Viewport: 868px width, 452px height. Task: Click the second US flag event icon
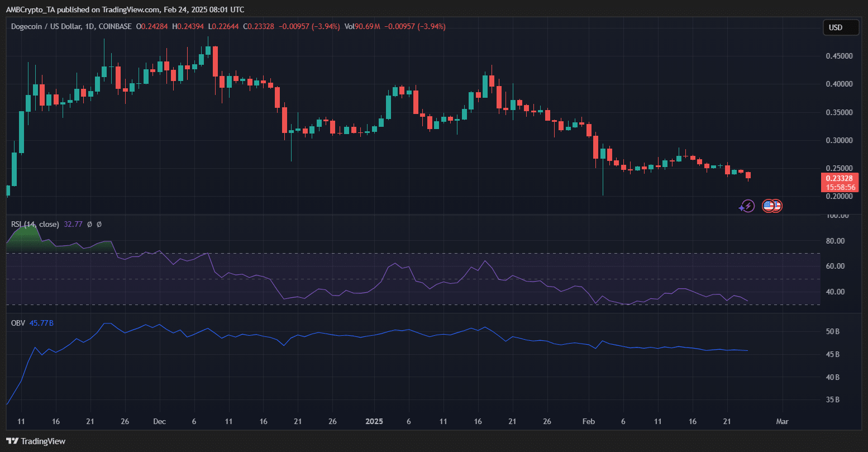coord(776,206)
